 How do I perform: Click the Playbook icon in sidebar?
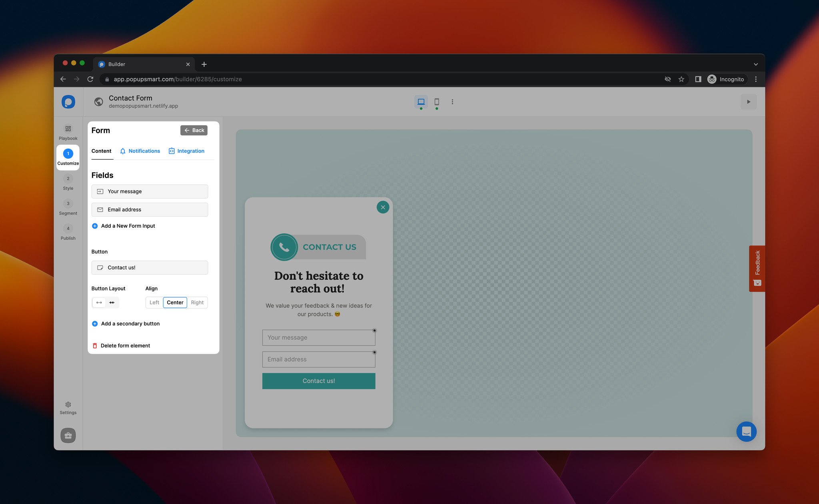(x=68, y=129)
